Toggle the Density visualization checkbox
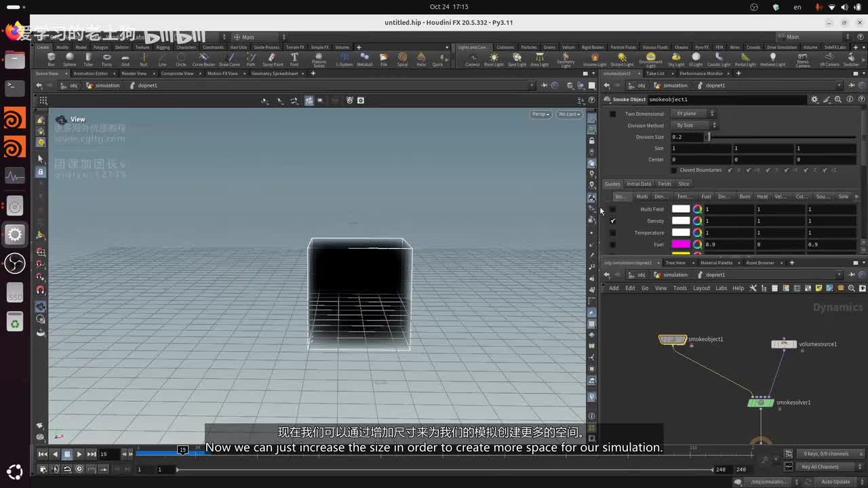 pos(613,221)
